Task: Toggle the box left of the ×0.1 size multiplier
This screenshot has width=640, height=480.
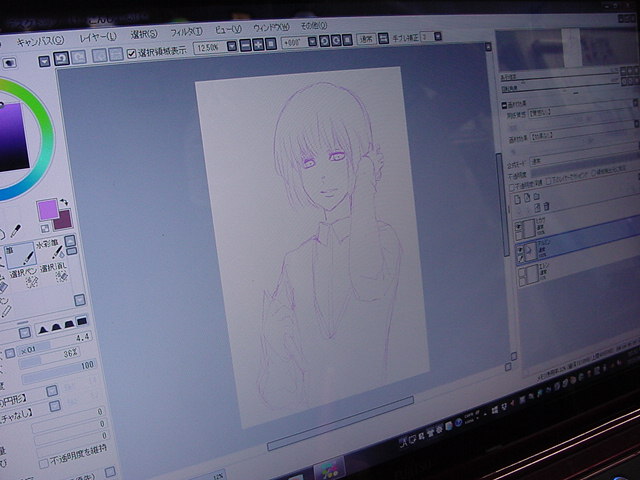Action: [10, 353]
